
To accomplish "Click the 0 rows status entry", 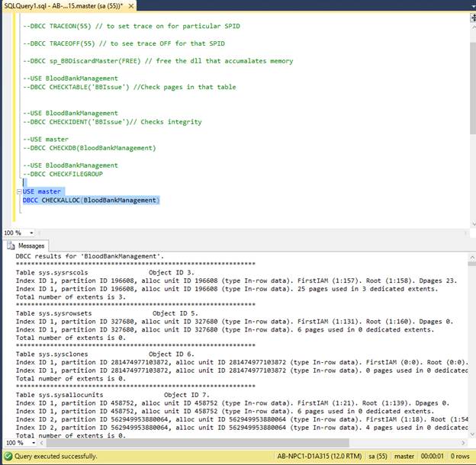I will tap(460, 456).
